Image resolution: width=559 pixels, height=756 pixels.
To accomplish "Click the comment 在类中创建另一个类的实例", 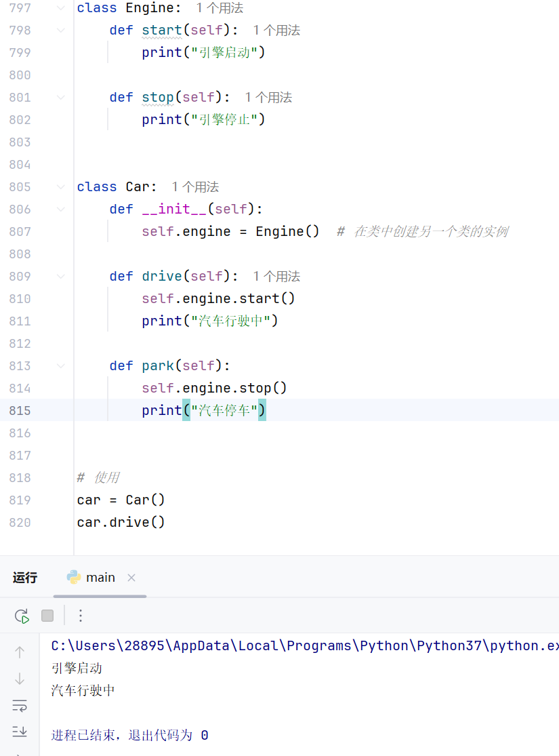I will [431, 231].
